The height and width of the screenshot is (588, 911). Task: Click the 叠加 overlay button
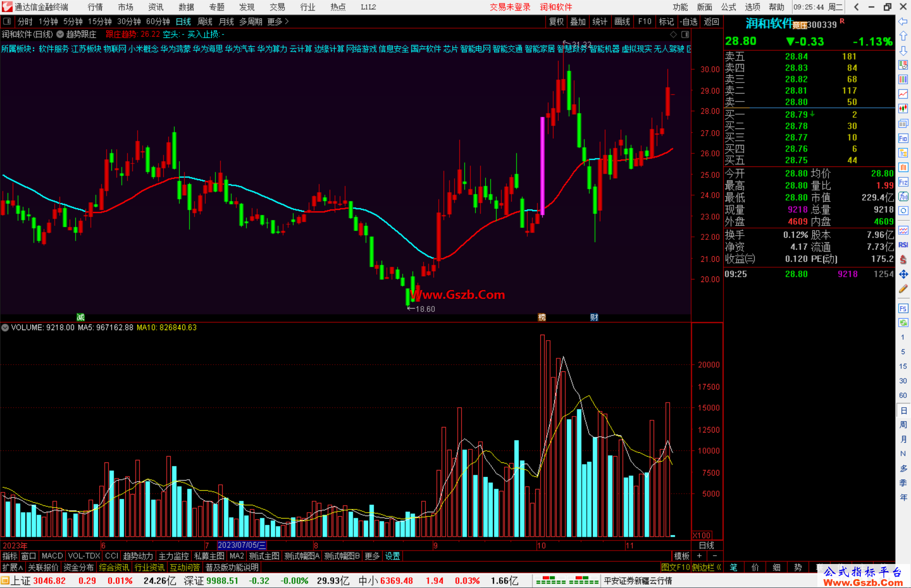coord(578,21)
